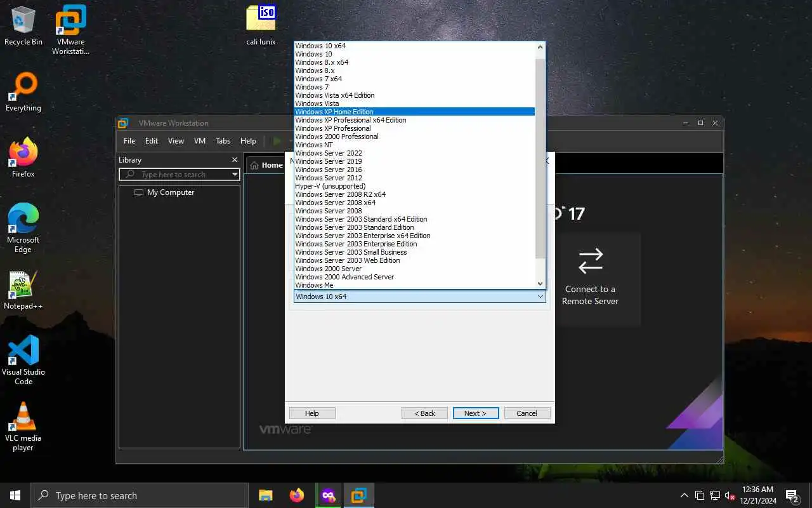Screen dimensions: 812x508
Task: Choose Windows 2000 Professional
Action: [415, 137]
